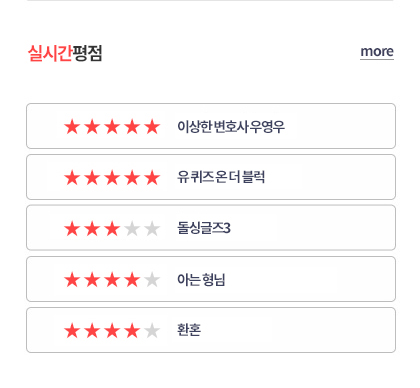Click the fifth gray star of 돌싱글즈3

[x=152, y=229]
